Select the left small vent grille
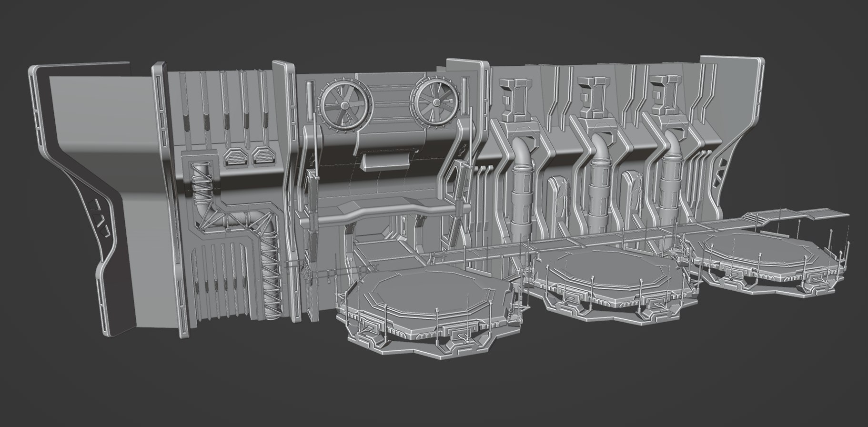 point(234,158)
